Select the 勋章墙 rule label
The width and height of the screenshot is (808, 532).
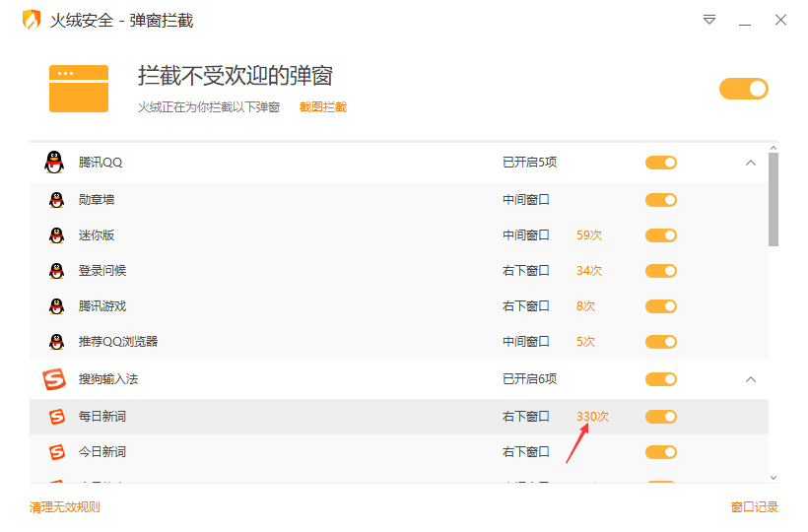coord(97,200)
